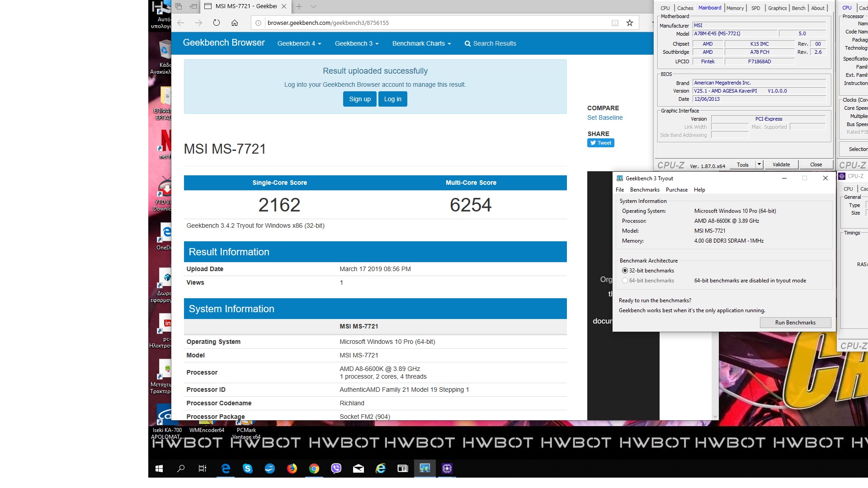Switch to CPU-Z Caches tab
868x488 pixels.
685,8
